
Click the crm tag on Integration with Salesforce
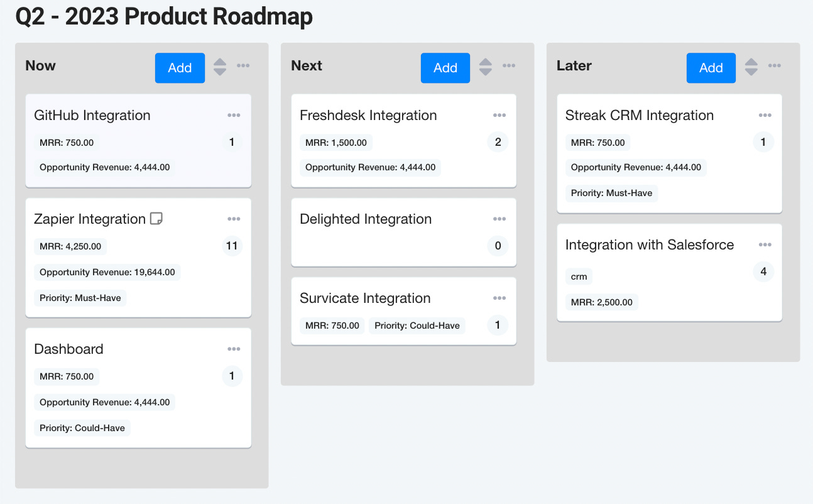coord(579,277)
